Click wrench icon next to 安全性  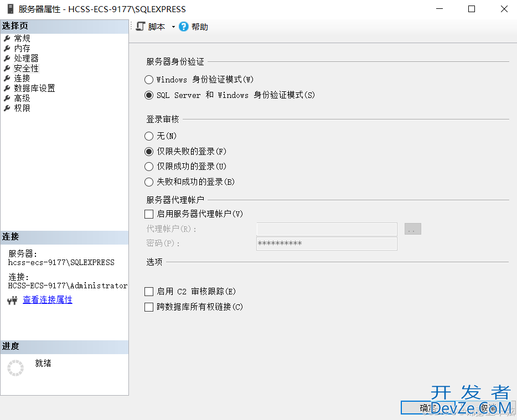tap(7, 68)
